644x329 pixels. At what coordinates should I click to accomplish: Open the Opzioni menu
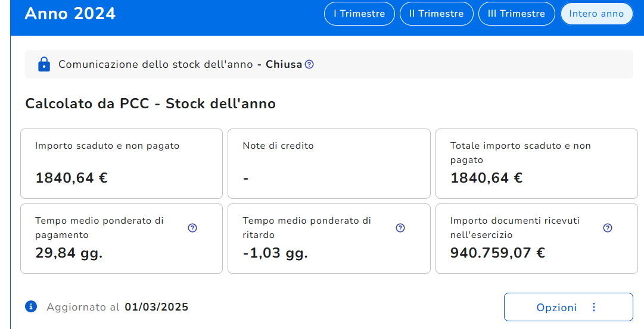(x=556, y=307)
